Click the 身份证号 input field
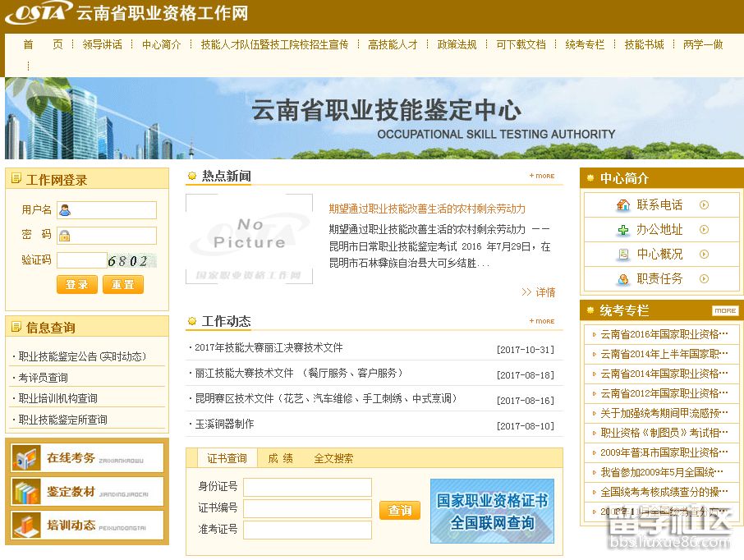The height and width of the screenshot is (560, 744). (307, 487)
